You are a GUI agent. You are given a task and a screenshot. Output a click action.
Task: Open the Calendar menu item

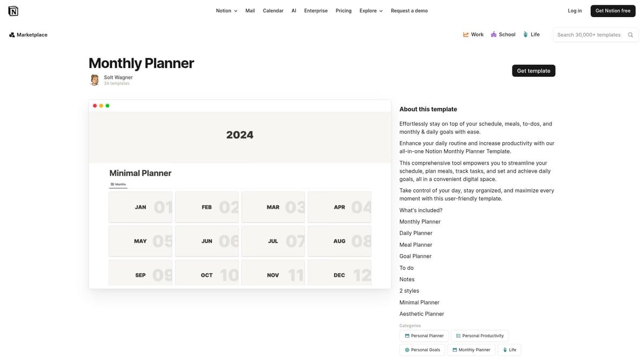click(273, 10)
